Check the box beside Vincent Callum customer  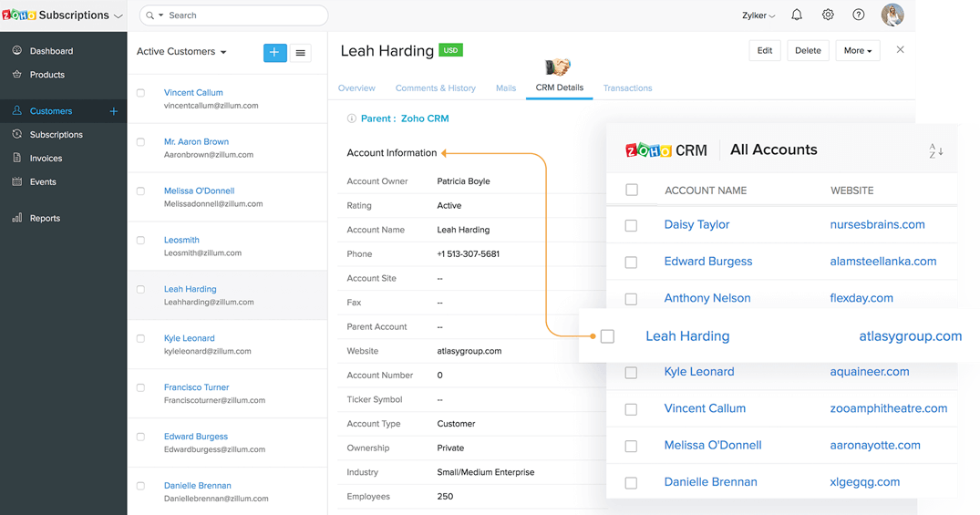(x=140, y=93)
